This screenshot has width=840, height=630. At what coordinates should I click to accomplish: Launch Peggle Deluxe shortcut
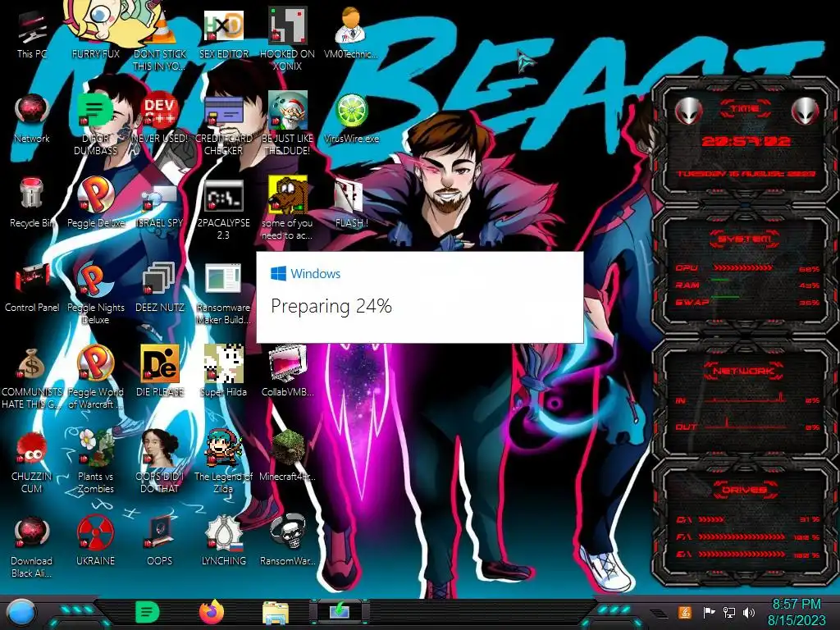tap(95, 203)
